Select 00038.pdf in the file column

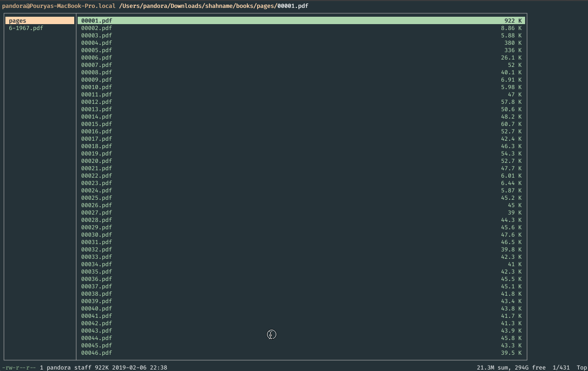[x=96, y=293]
